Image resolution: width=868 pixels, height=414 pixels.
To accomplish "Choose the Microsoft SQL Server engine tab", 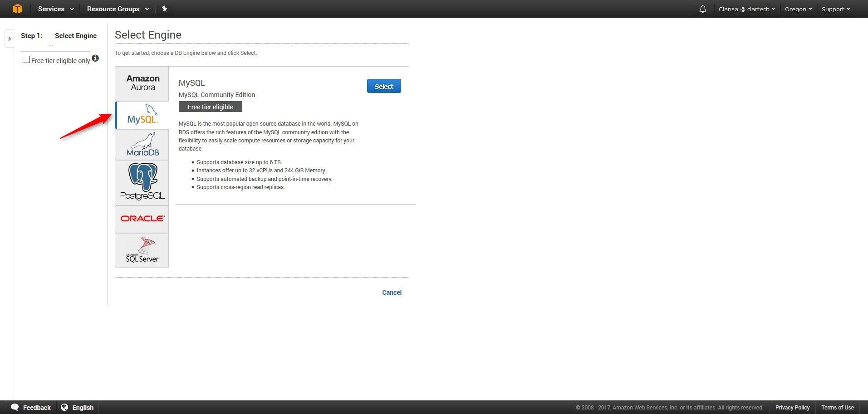I will click(142, 250).
